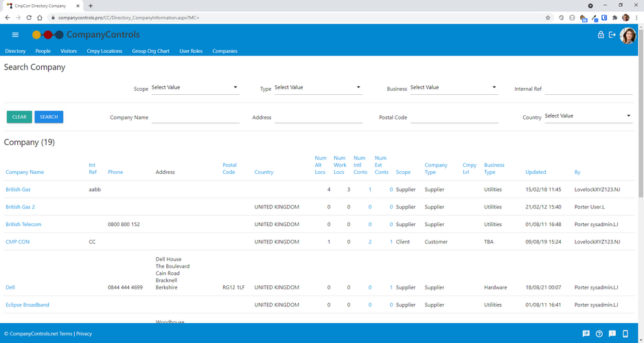Sort by Company Name column header
Screen dimensions: 644x343
click(x=25, y=172)
